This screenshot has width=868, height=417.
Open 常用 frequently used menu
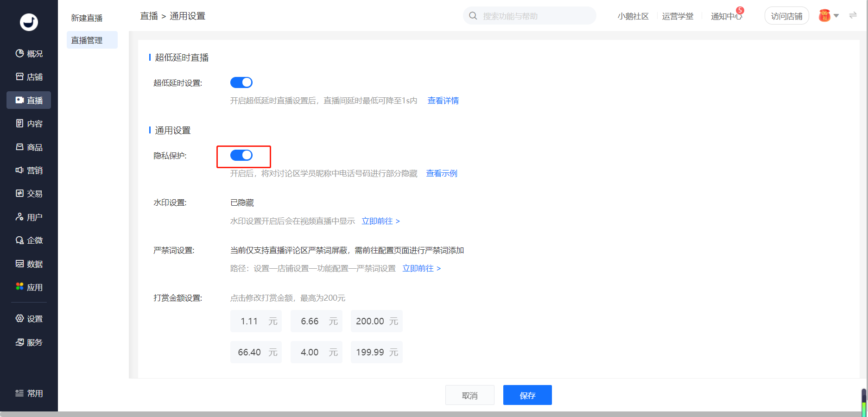[x=29, y=393]
